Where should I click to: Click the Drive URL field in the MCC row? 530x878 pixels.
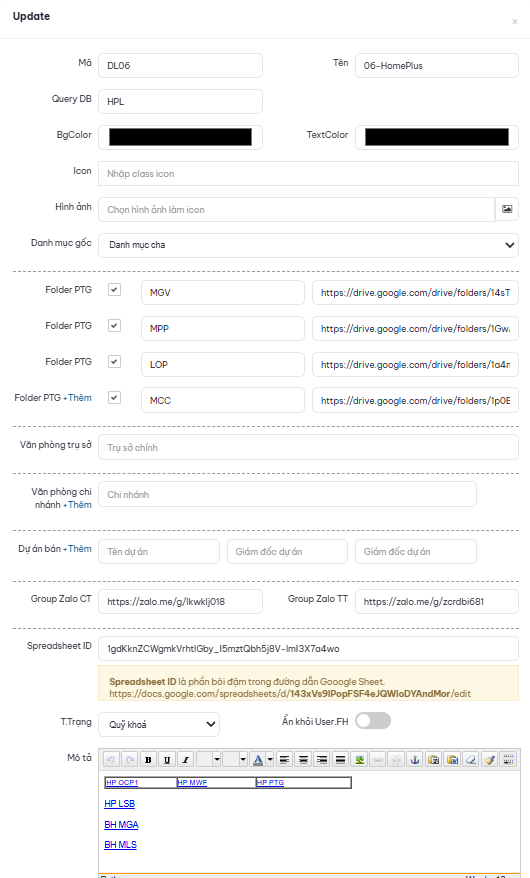pos(415,400)
